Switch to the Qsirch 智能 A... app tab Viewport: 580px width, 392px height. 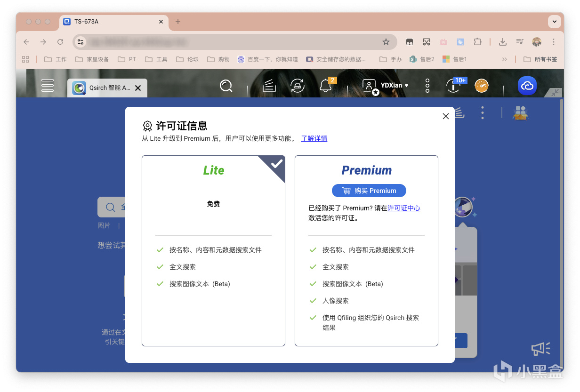pyautogui.click(x=107, y=88)
